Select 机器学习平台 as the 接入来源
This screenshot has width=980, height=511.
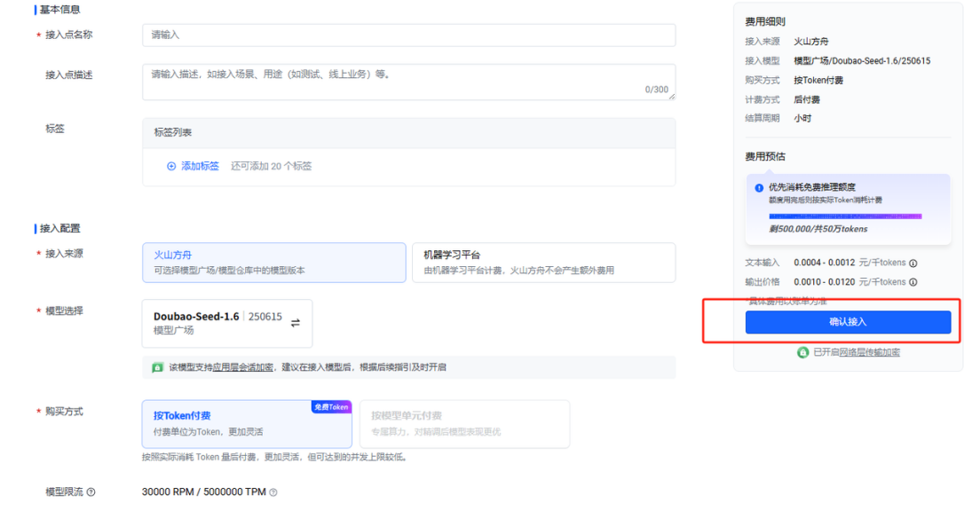pos(543,263)
